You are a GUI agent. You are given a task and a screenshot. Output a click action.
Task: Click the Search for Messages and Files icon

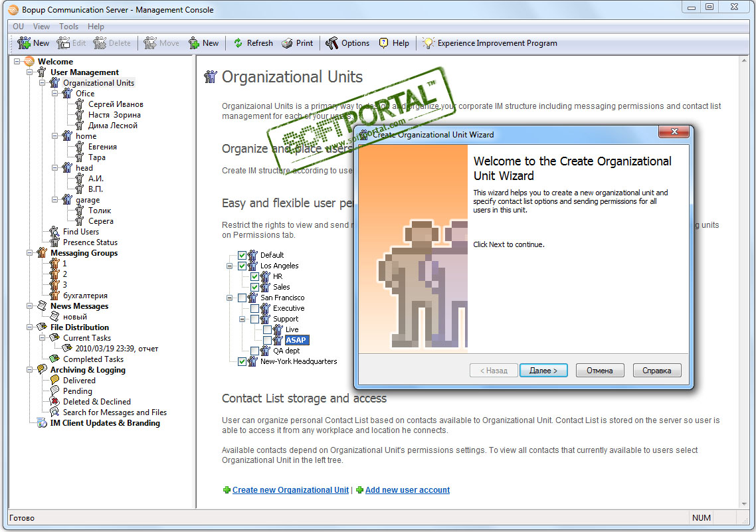click(55, 412)
